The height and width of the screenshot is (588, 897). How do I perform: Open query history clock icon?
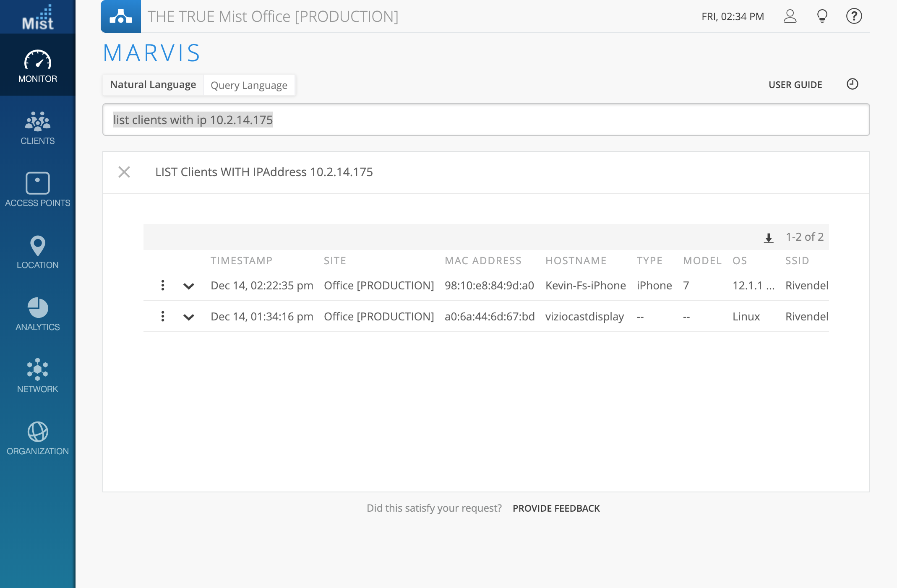(852, 84)
